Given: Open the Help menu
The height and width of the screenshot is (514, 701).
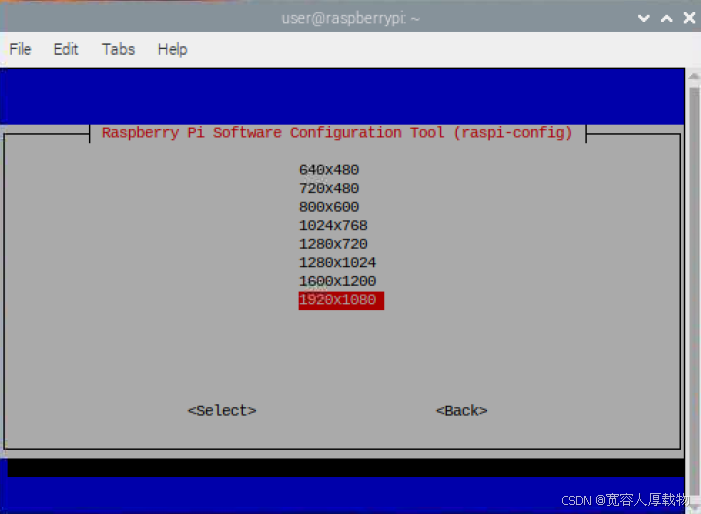Looking at the screenshot, I should tap(172, 49).
